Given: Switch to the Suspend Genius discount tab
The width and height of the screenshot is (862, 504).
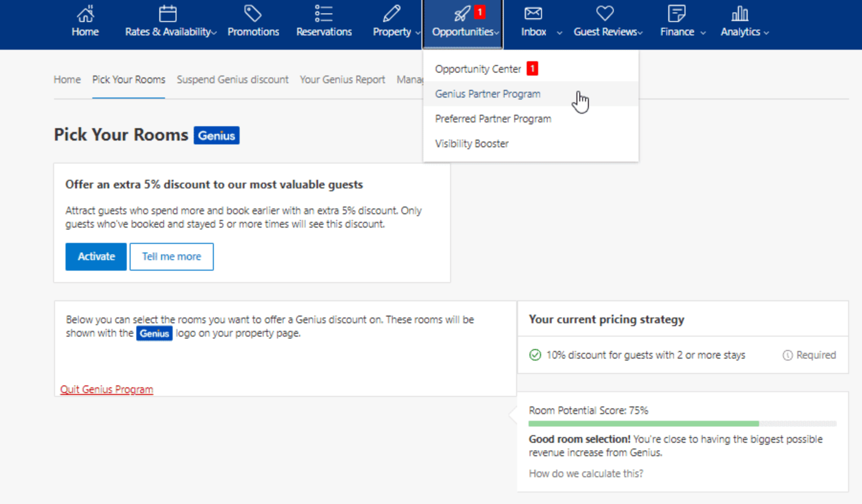Looking at the screenshot, I should tap(233, 79).
